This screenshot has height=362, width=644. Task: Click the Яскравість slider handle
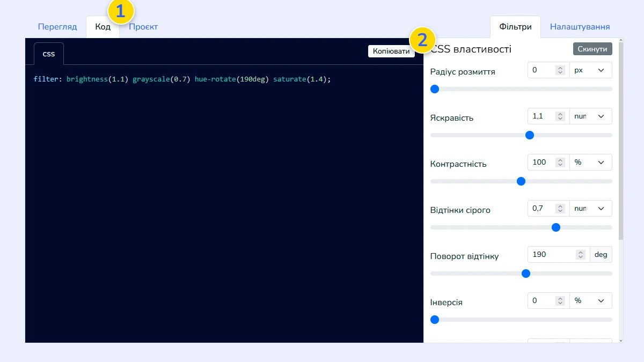[x=530, y=135]
